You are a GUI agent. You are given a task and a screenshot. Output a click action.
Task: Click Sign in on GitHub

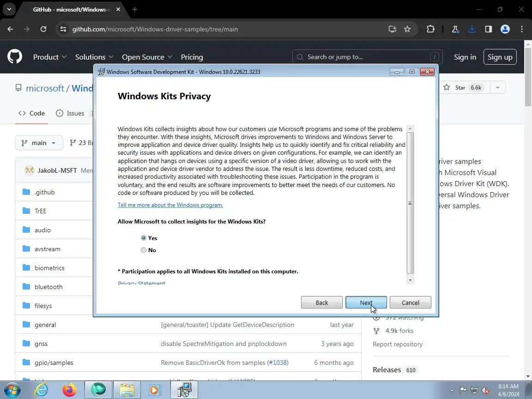coord(465,57)
